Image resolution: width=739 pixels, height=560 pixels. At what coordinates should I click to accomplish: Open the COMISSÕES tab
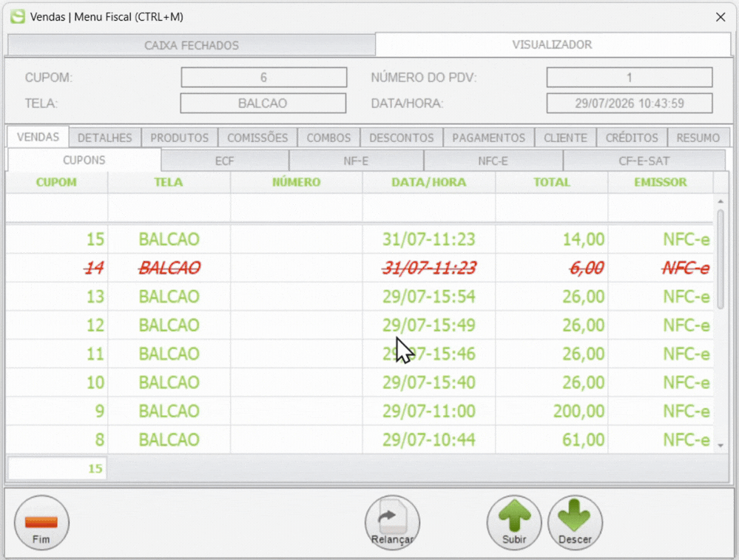click(x=257, y=138)
